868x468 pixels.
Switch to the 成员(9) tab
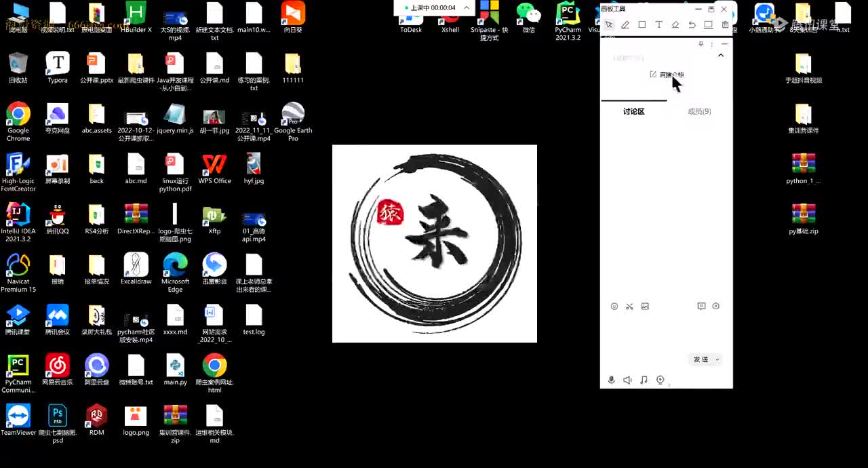699,111
